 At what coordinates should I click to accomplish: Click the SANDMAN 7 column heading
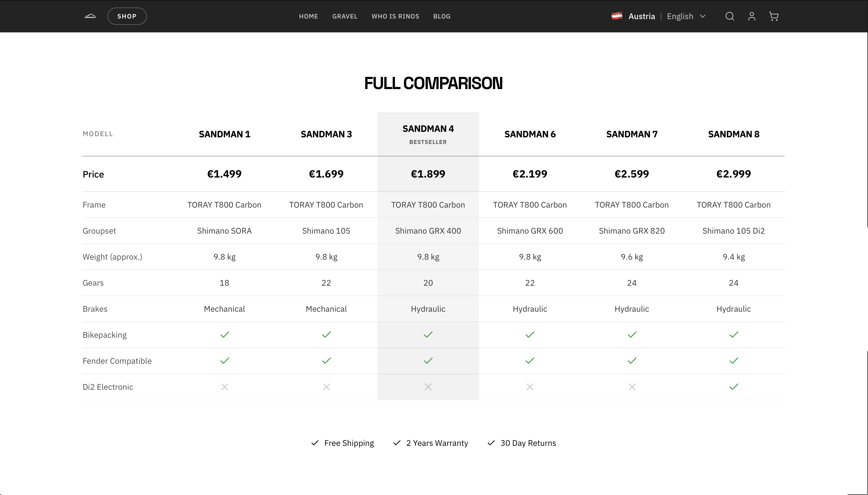click(632, 134)
